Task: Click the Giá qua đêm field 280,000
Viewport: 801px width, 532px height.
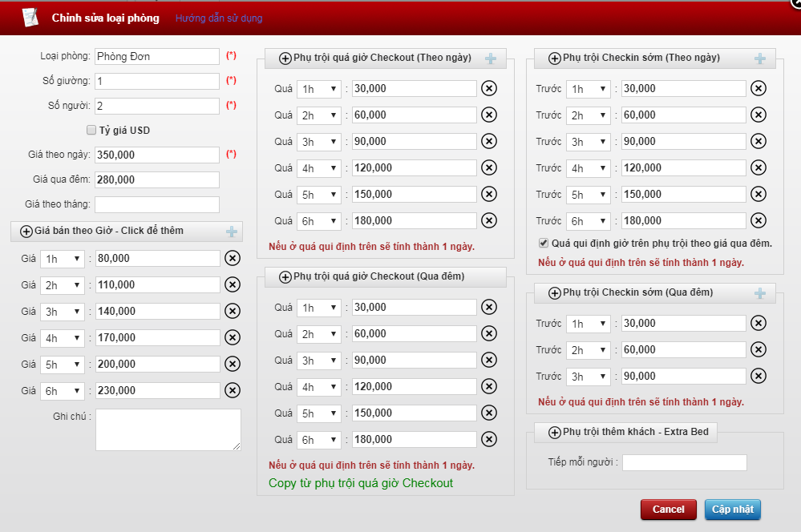Action: pos(157,179)
